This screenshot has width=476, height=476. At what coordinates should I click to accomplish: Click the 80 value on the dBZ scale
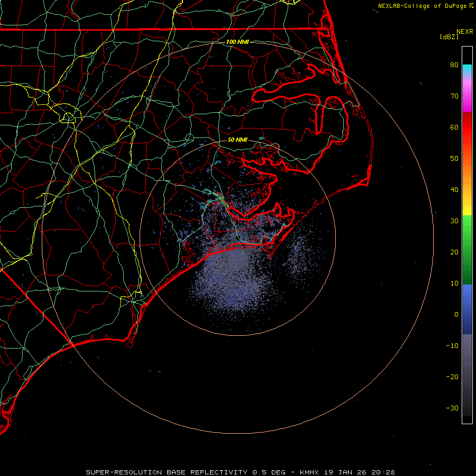[454, 65]
